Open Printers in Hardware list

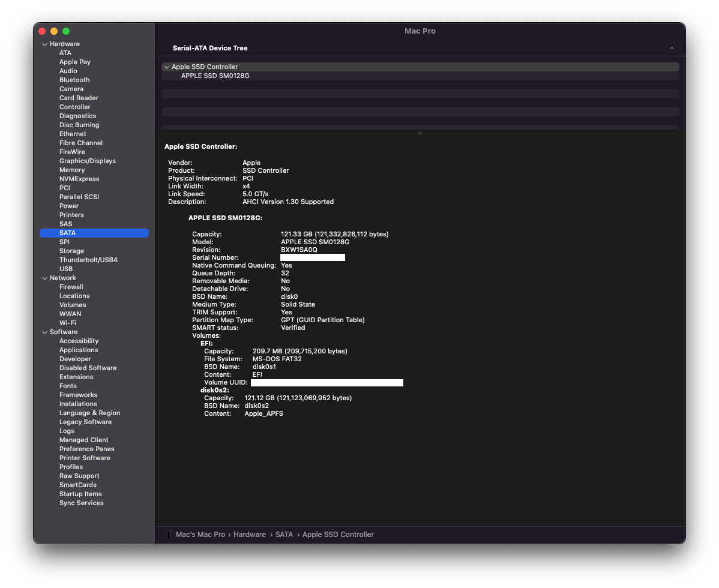click(x=71, y=215)
